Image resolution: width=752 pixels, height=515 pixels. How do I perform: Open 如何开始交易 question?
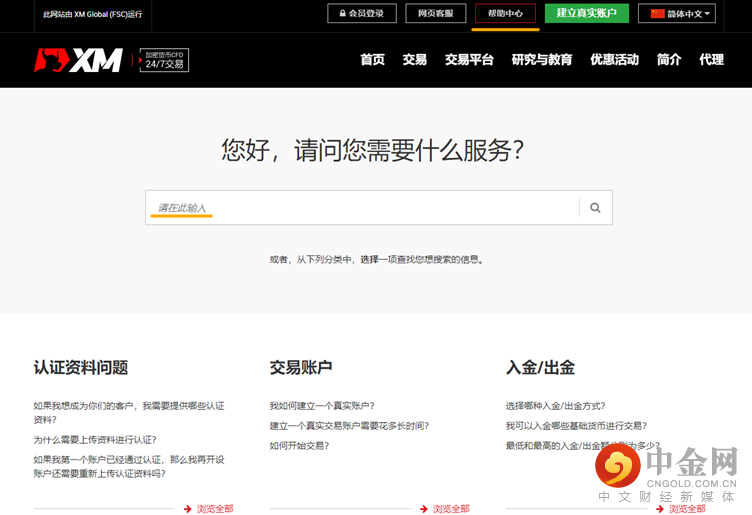(x=299, y=446)
